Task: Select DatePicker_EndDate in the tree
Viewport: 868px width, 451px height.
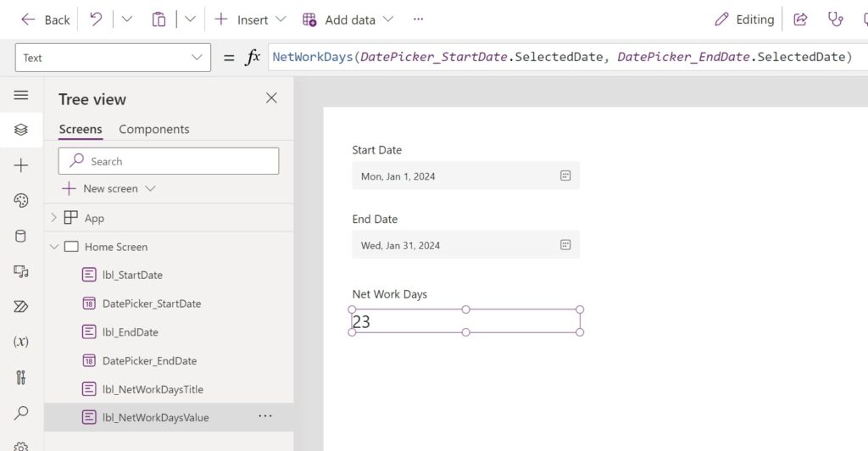Action: pyautogui.click(x=149, y=361)
